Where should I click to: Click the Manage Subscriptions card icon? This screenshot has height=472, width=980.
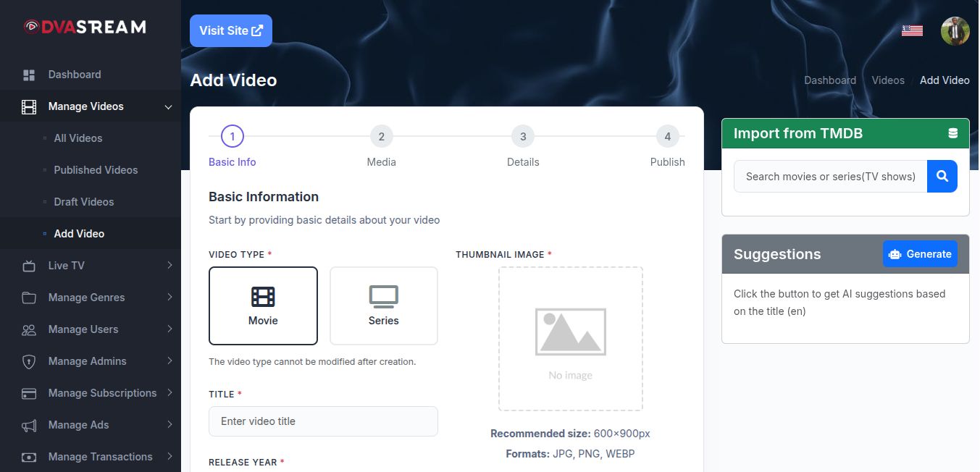click(29, 393)
